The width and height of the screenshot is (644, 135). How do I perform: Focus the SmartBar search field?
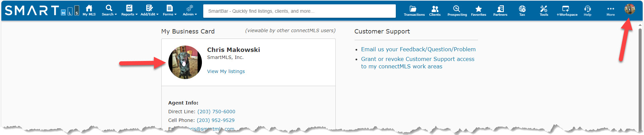click(299, 11)
